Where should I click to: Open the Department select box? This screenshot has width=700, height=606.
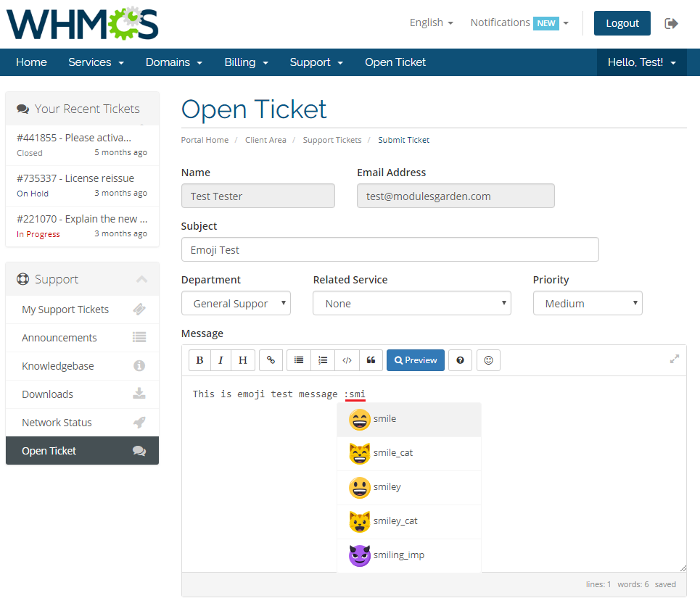tap(236, 304)
